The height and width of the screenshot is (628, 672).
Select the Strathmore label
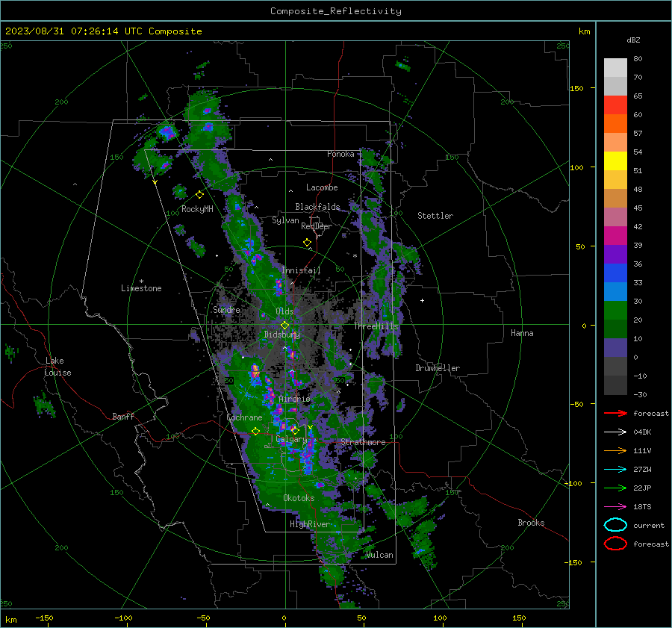pos(363,442)
